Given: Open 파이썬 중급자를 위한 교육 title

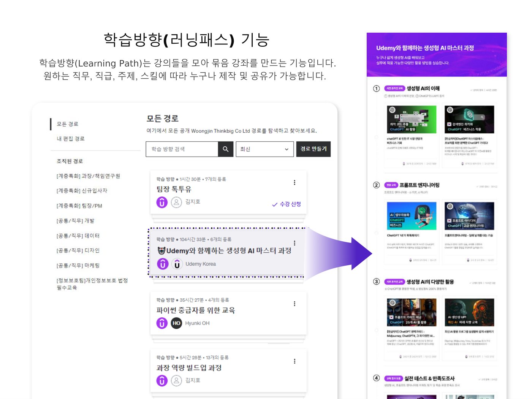Looking at the screenshot, I should click(196, 310).
